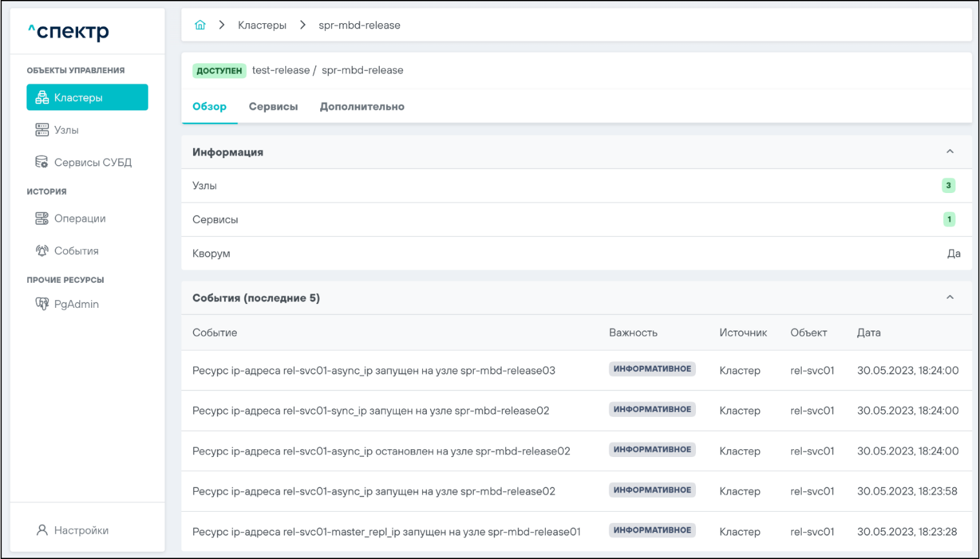Click the Кластеры sidebar icon

[x=42, y=97]
